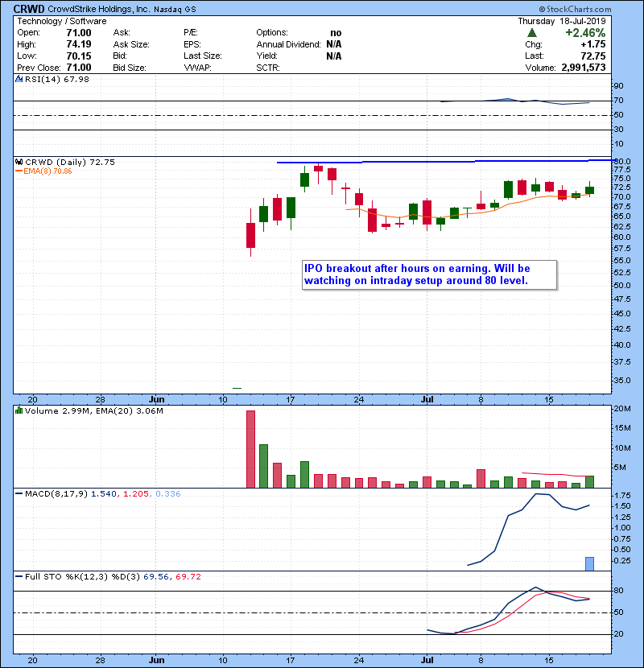Select the Open price value 71.00
The height and width of the screenshot is (668, 644).
click(x=79, y=33)
